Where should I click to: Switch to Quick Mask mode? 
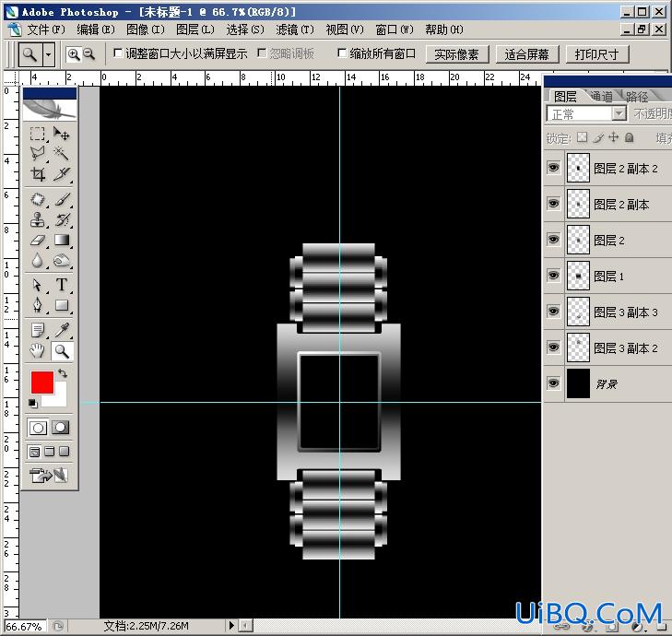click(x=61, y=428)
